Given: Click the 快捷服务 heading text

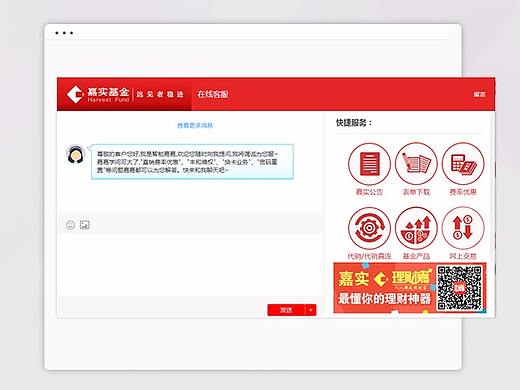Looking at the screenshot, I should [354, 123].
